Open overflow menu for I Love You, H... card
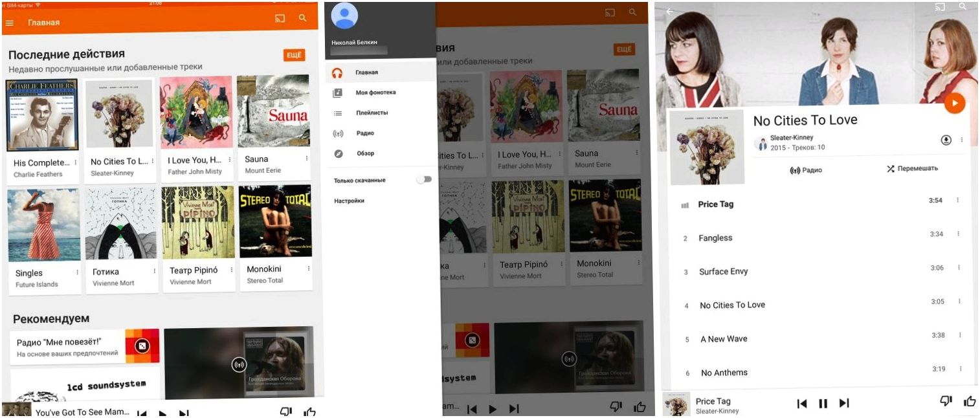Viewport: 980px width, 418px height. (x=228, y=159)
